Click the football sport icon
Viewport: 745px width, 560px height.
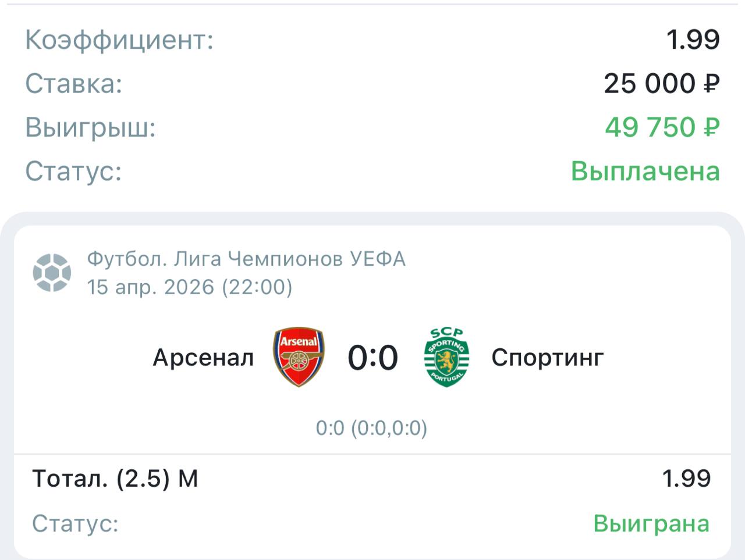coord(52,272)
